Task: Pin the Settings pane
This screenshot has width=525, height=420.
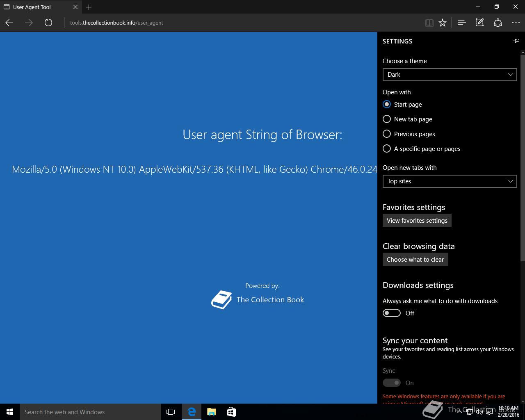Action: click(x=516, y=41)
